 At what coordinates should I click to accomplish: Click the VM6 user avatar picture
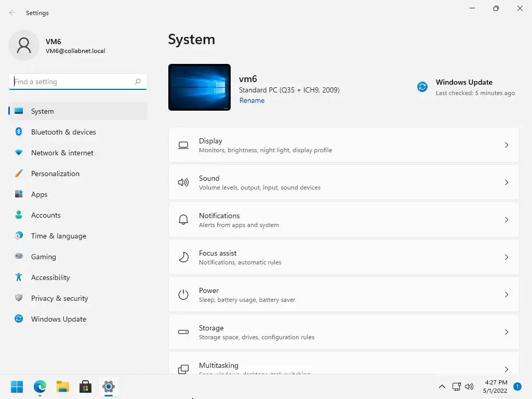point(24,46)
